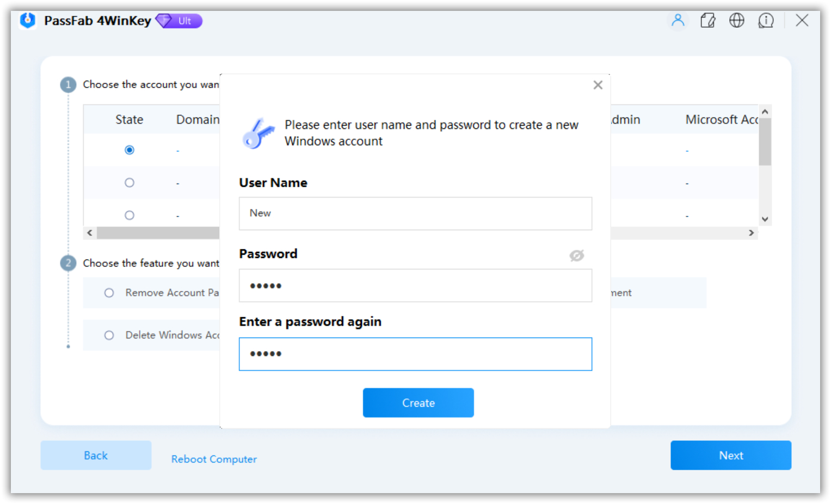Open the user account icon

tap(678, 21)
